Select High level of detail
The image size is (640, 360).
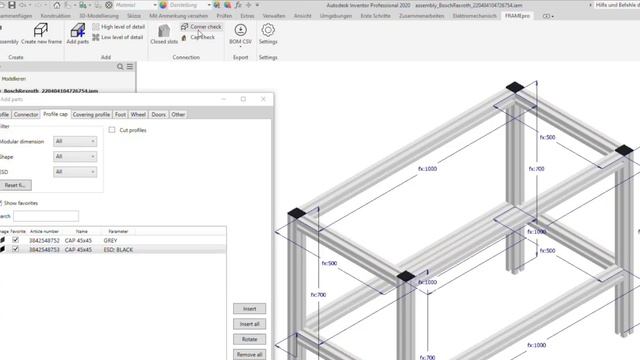click(119, 27)
